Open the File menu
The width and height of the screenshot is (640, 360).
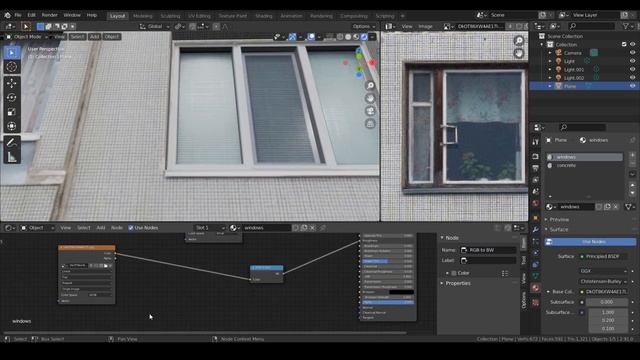[18, 15]
